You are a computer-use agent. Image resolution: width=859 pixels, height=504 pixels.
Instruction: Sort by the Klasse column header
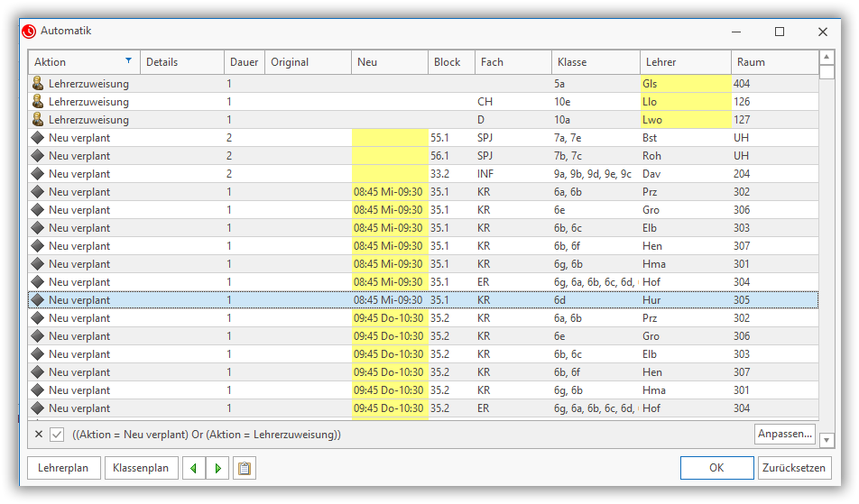click(x=596, y=62)
